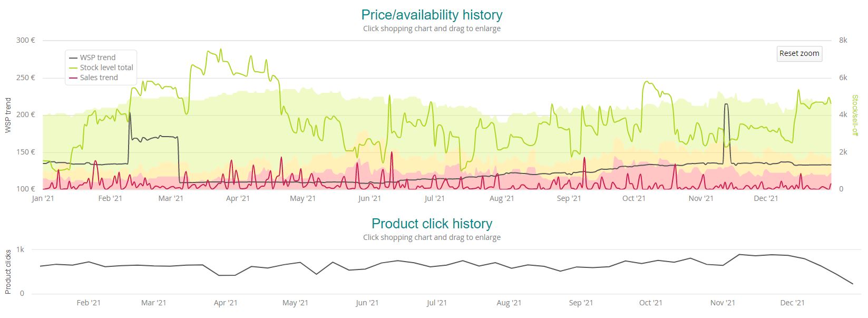The width and height of the screenshot is (868, 318).
Task: Click the Reset zoom button
Action: point(799,53)
